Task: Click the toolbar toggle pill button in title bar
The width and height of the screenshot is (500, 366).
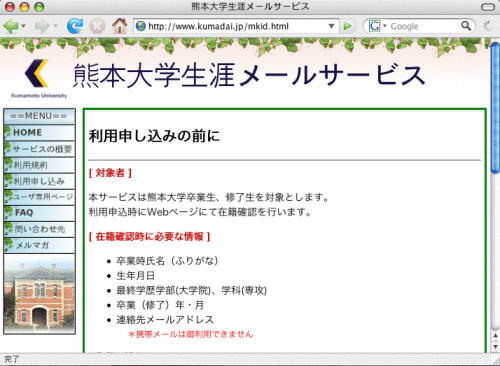Action: pyautogui.click(x=488, y=7)
